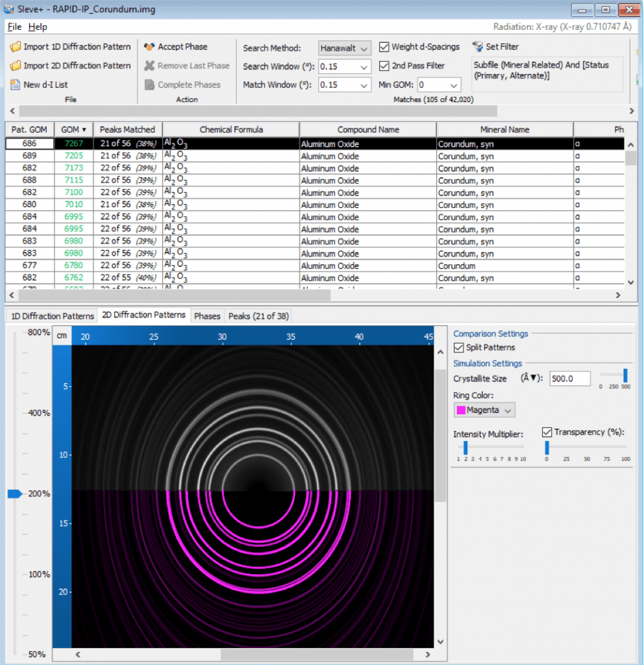The width and height of the screenshot is (644, 665).
Task: Sort by the GOM column header
Action: click(73, 130)
